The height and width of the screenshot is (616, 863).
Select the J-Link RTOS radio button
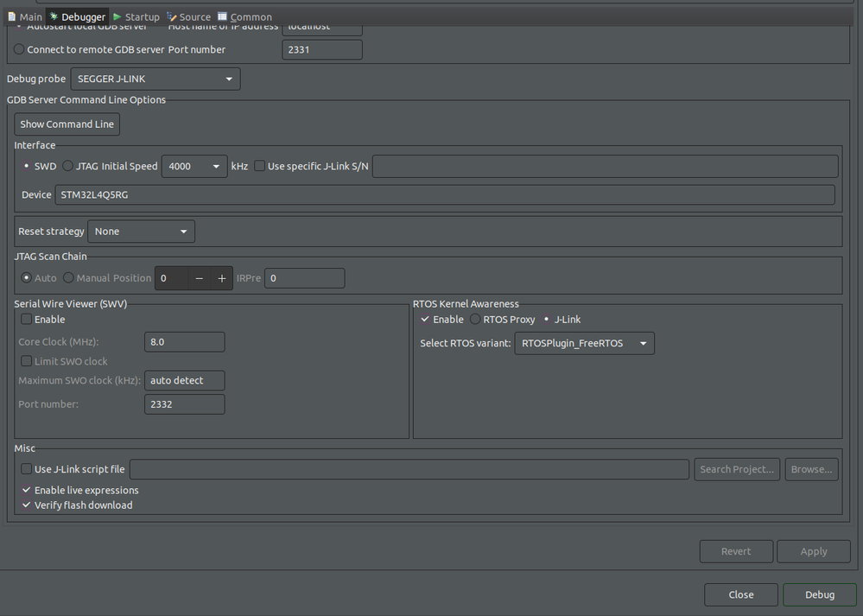tap(546, 320)
